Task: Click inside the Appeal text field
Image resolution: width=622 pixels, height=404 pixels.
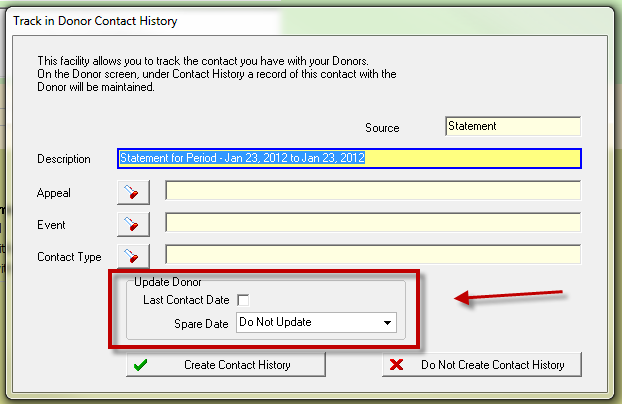Action: [x=372, y=191]
